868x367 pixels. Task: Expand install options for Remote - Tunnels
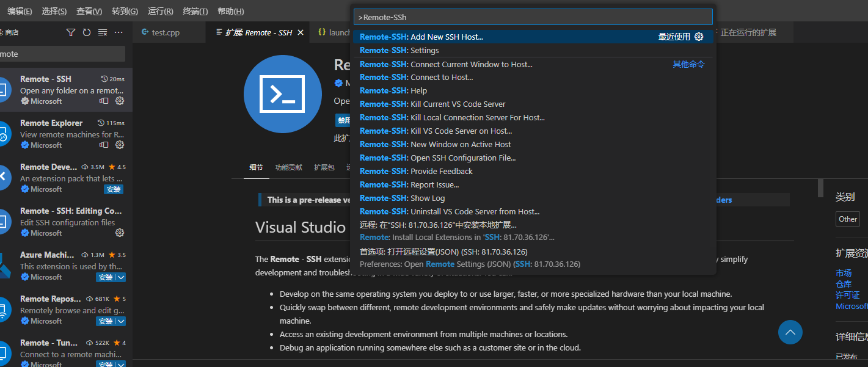click(120, 365)
